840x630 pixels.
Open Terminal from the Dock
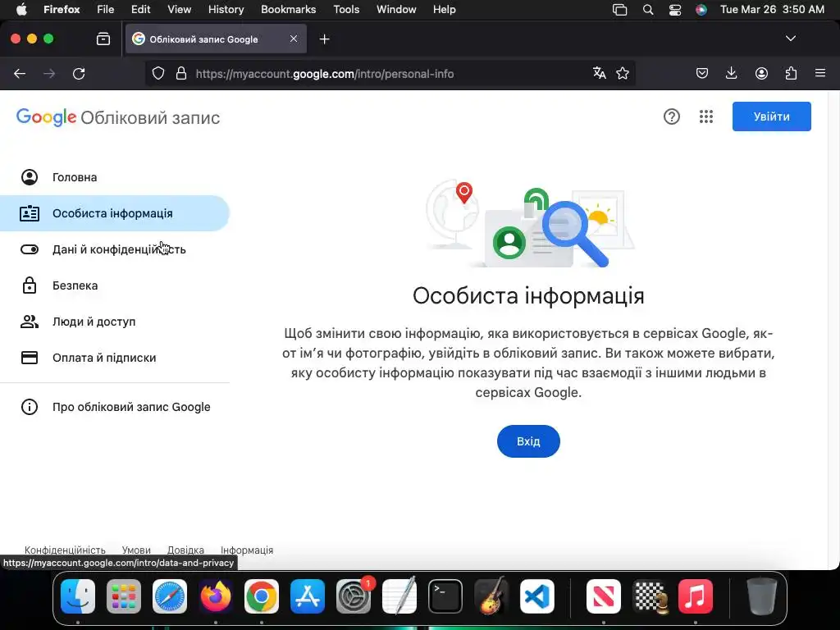pos(445,596)
